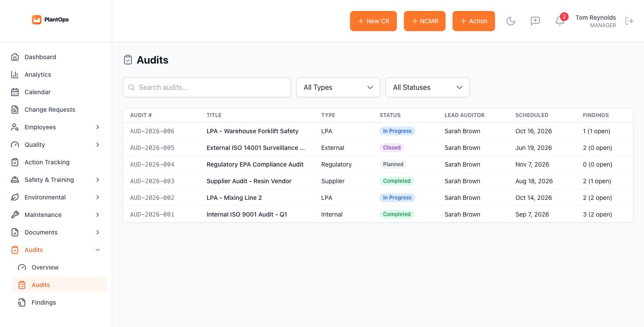
Task: Click the Findings column header
Action: (596, 115)
